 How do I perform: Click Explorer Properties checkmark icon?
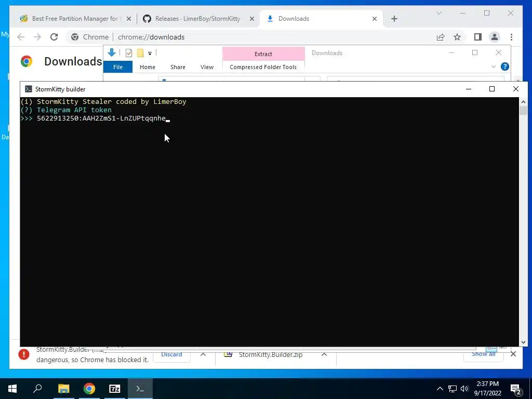coord(129,53)
